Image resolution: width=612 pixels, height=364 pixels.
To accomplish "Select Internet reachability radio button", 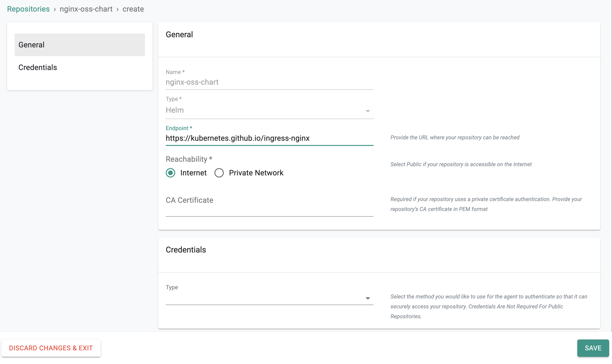I will click(x=170, y=173).
